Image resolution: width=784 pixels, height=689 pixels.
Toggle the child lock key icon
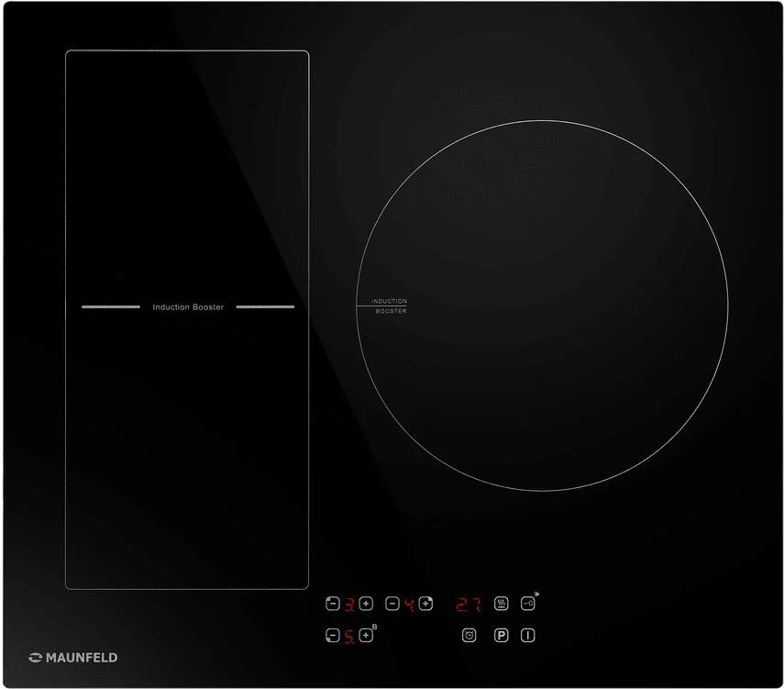528,604
